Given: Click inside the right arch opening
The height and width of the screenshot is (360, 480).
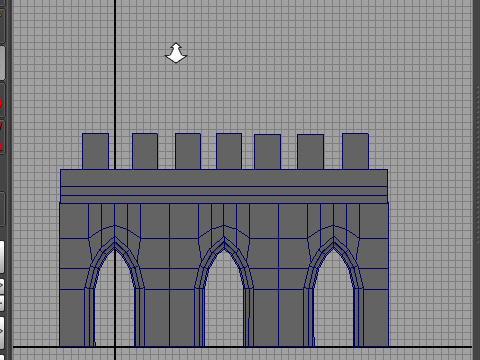Looking at the screenshot, I should click(x=333, y=300).
